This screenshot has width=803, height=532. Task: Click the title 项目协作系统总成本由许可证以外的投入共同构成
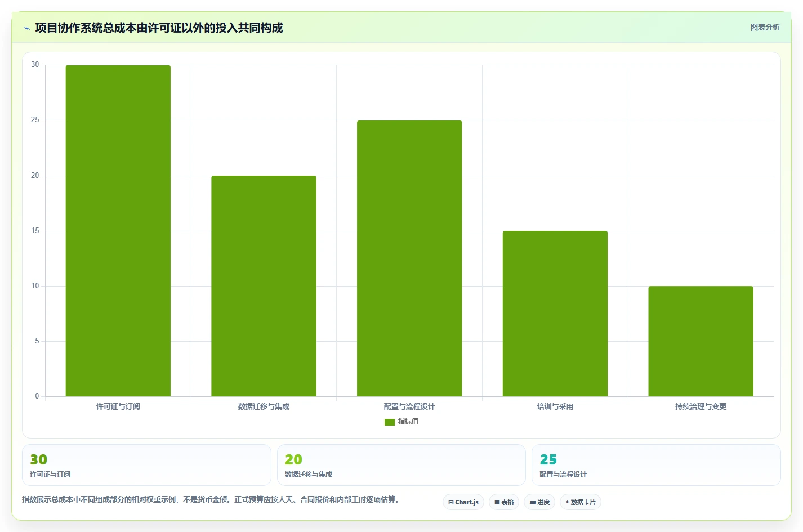(159, 28)
